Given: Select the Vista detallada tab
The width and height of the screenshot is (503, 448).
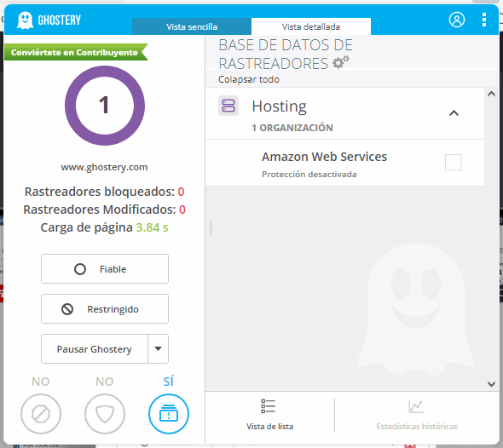Looking at the screenshot, I should (x=311, y=26).
